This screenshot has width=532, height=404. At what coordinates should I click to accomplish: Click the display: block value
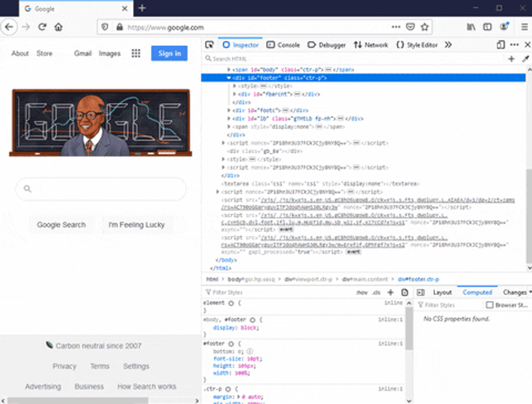[x=249, y=328]
